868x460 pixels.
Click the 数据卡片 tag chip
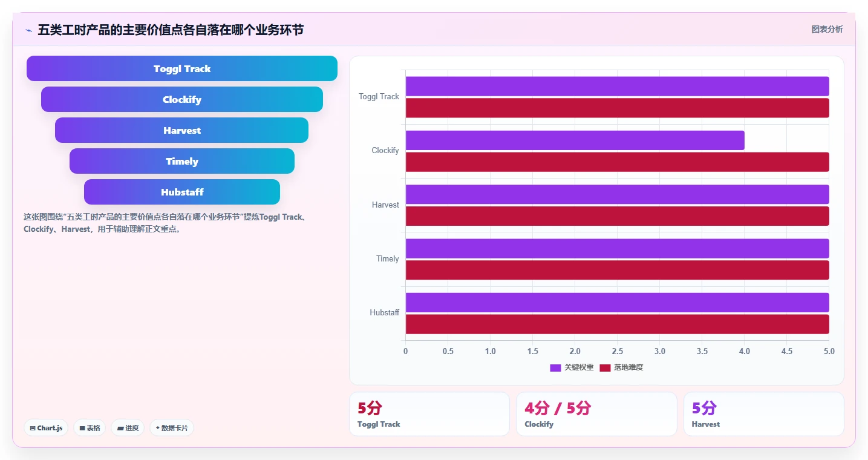pyautogui.click(x=172, y=428)
